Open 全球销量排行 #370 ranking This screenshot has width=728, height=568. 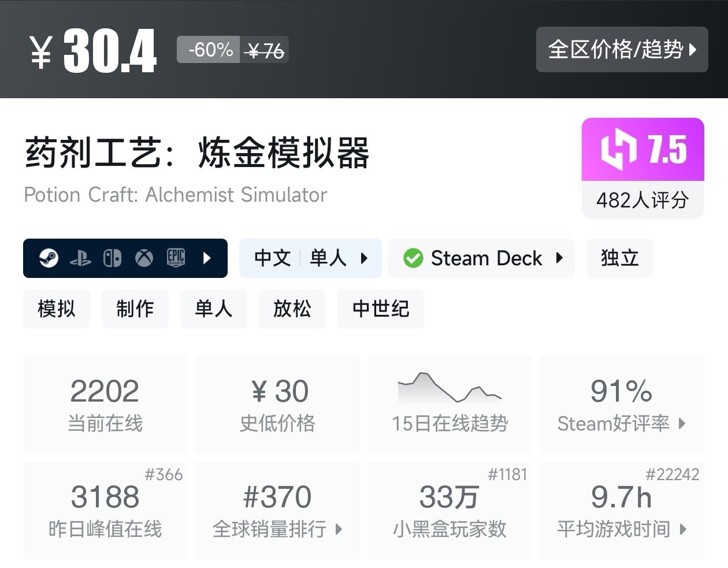[277, 510]
